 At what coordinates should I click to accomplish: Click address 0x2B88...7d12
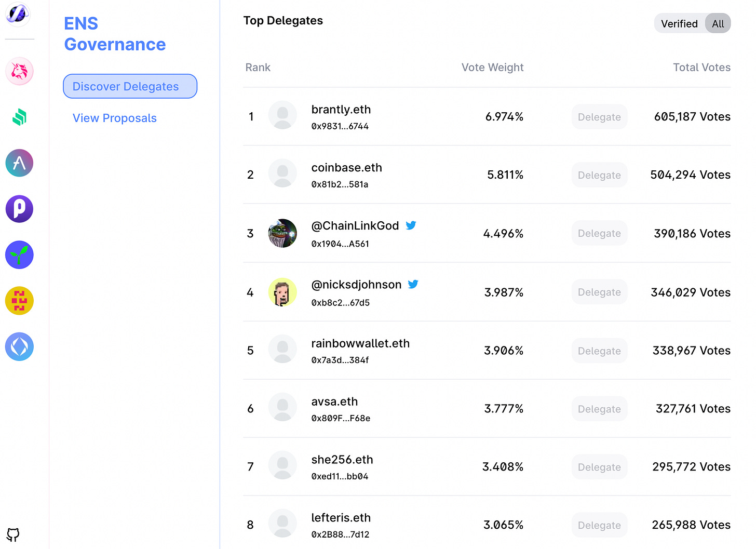340,534
